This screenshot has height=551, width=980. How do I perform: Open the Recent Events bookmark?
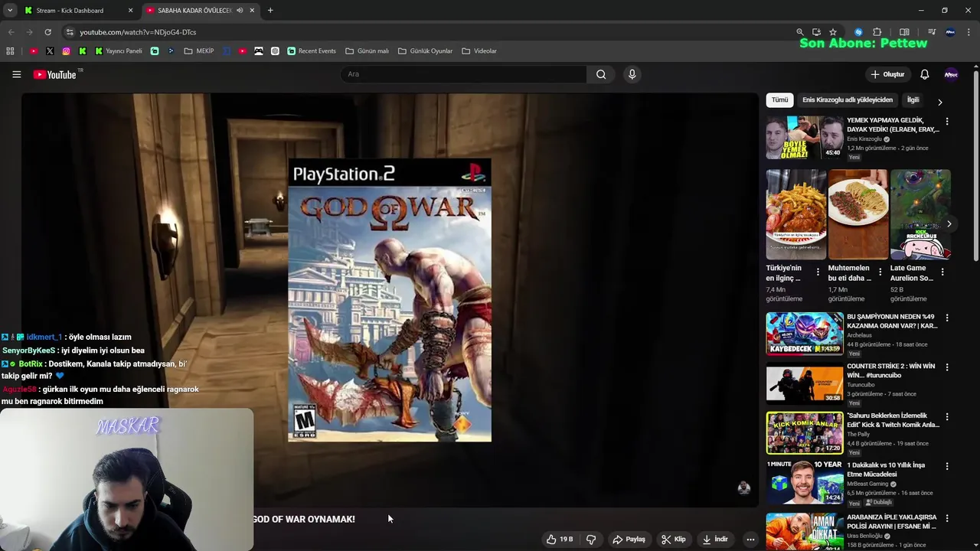[x=312, y=51]
